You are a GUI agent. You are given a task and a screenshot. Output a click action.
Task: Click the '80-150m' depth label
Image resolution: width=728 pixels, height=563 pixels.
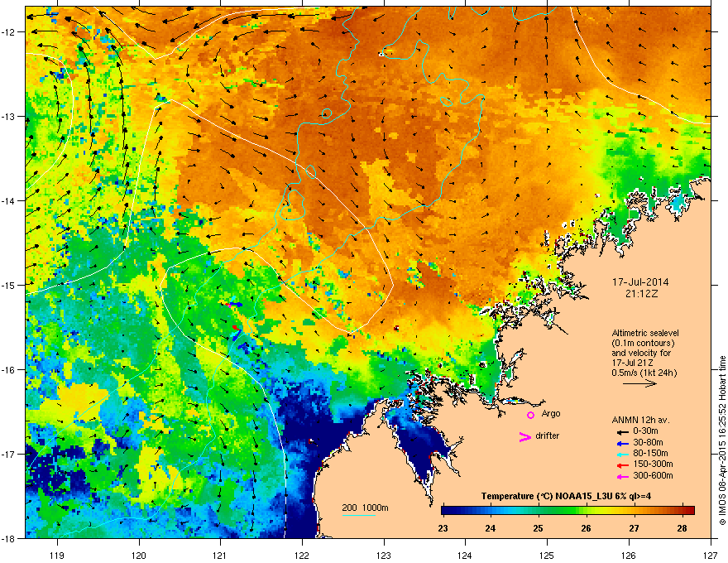click(650, 453)
